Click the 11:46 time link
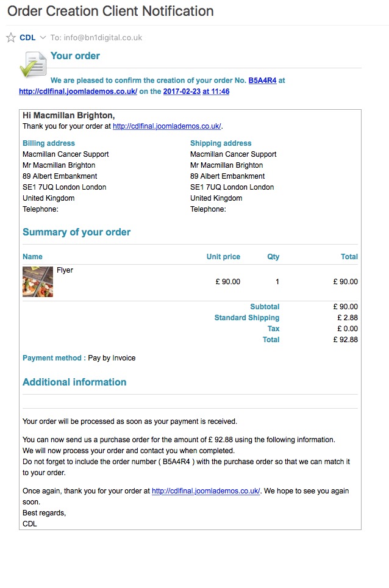389x588 pixels. click(x=220, y=91)
